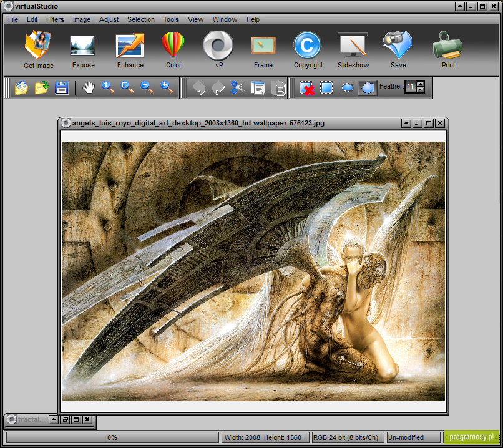This screenshot has width=503, height=448.
Task: Click the vP toolbar icon
Action: 218,49
